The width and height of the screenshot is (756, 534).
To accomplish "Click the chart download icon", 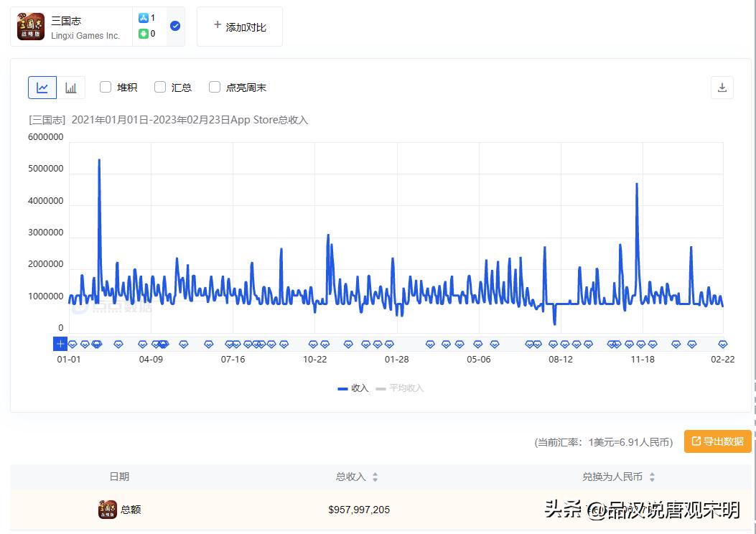I will [722, 86].
